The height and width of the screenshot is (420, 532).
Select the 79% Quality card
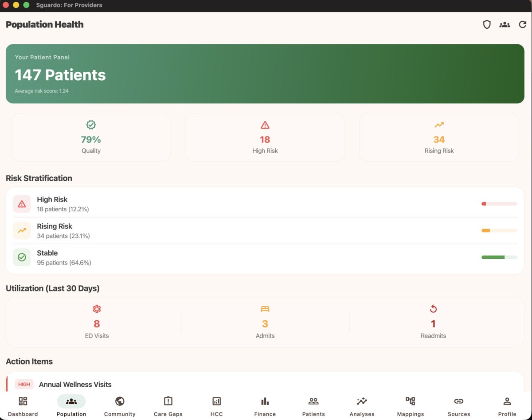[91, 137]
